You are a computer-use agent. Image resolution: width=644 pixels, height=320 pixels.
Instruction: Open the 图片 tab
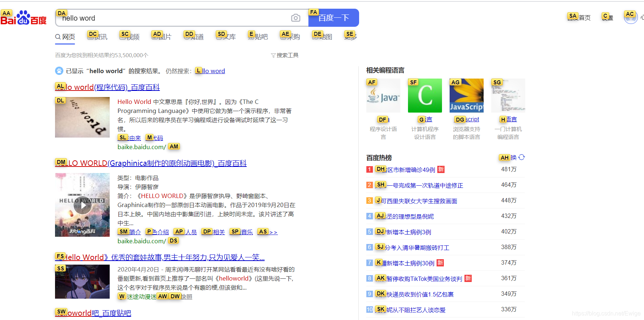pos(161,37)
